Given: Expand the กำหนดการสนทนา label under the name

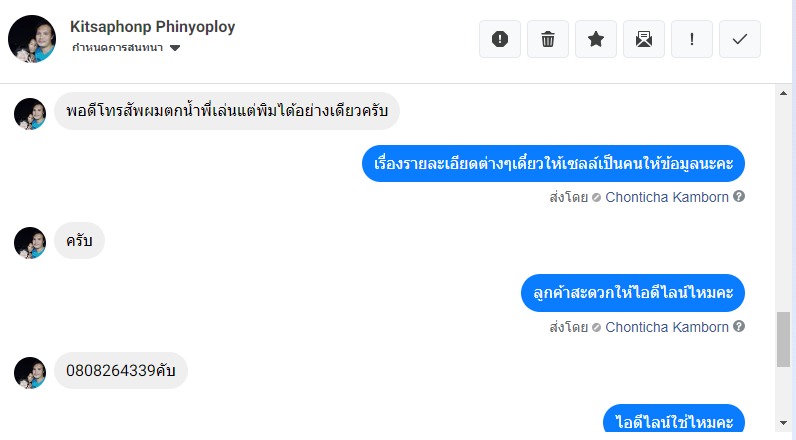Looking at the screenshot, I should click(x=118, y=47).
